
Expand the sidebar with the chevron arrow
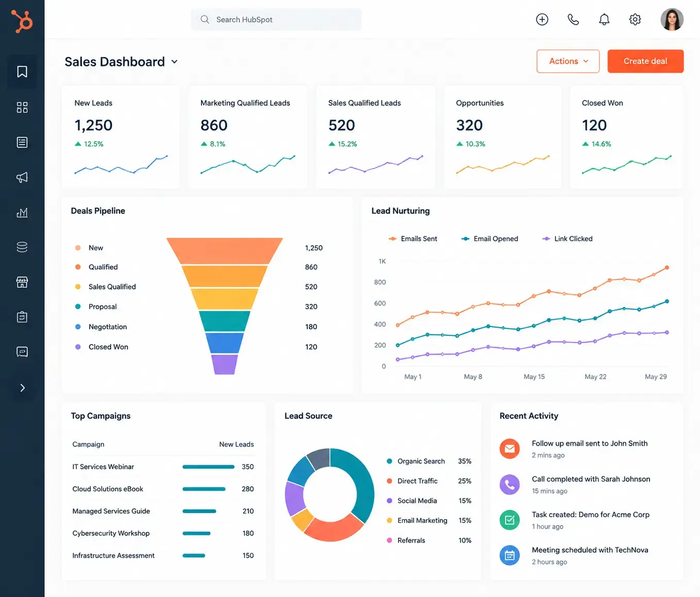point(22,388)
